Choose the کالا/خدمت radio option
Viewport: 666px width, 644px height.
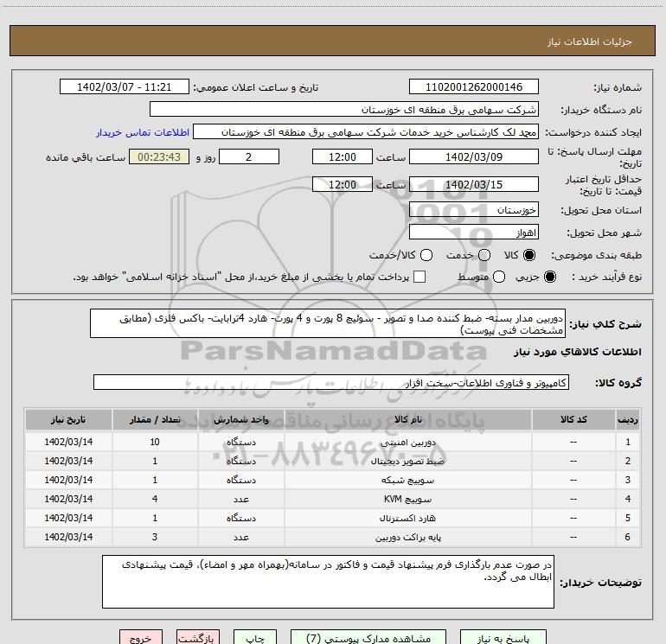pos(424,255)
